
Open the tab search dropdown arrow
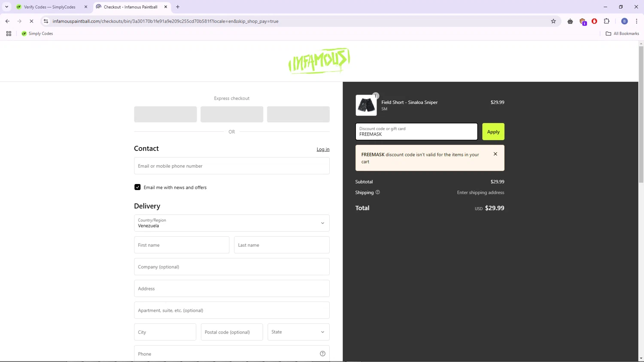pyautogui.click(x=7, y=7)
